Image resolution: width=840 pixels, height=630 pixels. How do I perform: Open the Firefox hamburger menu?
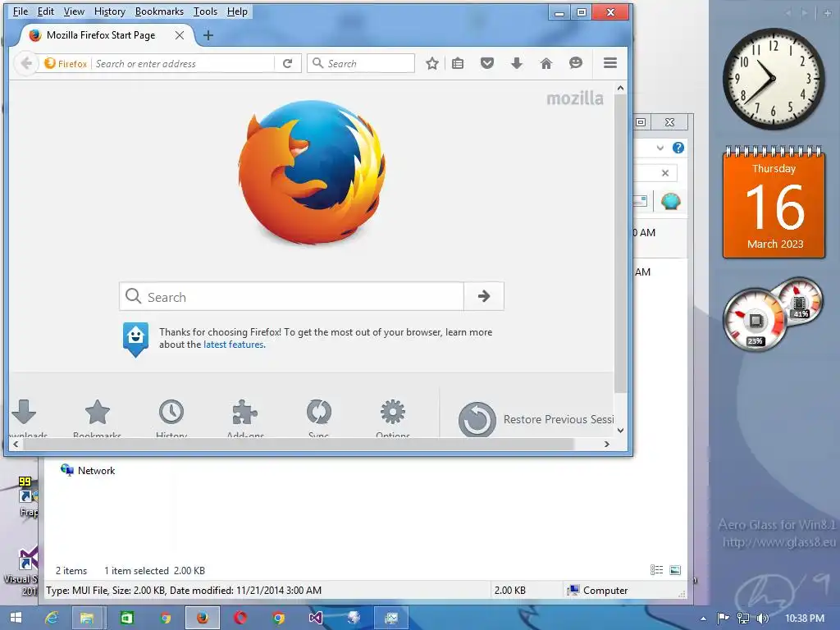point(610,63)
